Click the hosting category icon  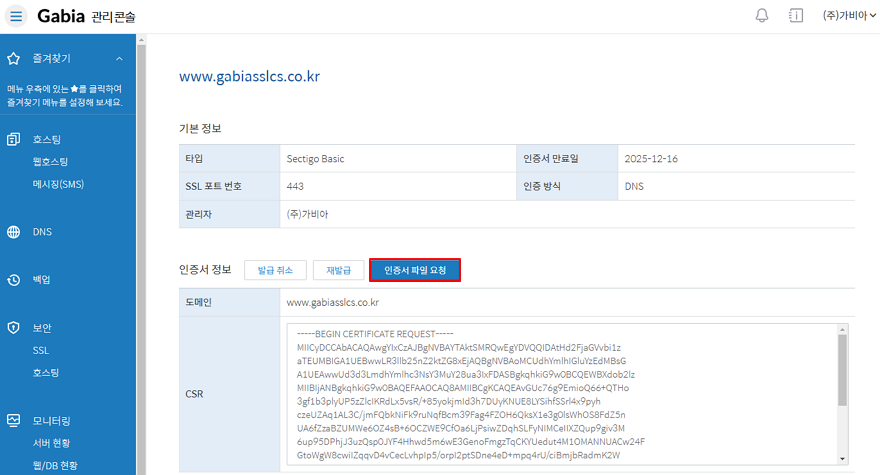click(13, 139)
